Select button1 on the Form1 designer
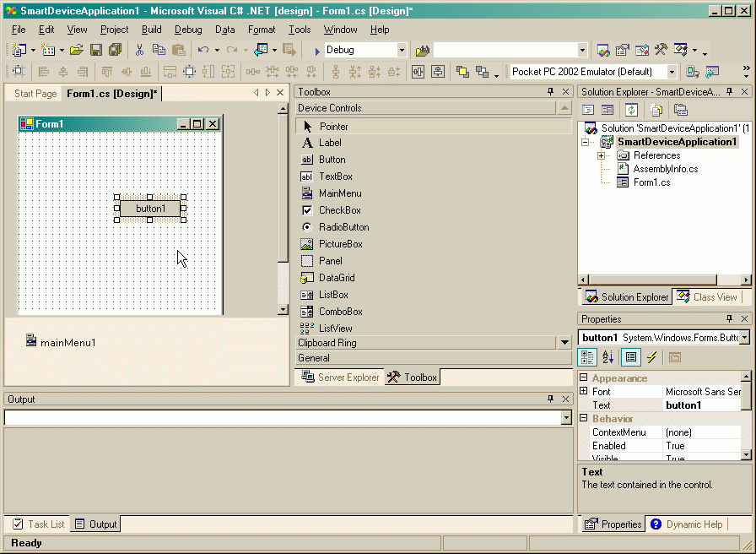This screenshot has width=756, height=554. tap(150, 209)
